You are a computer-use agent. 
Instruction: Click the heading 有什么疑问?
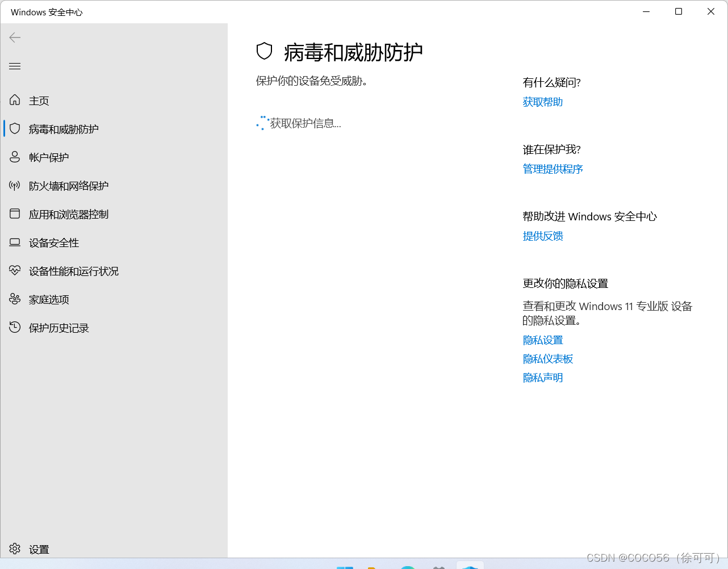point(551,83)
